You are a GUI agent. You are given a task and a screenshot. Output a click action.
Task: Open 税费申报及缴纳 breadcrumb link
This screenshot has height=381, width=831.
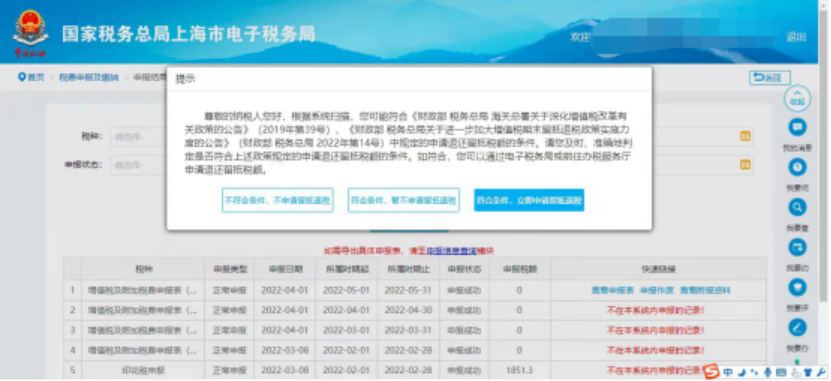click(x=89, y=77)
